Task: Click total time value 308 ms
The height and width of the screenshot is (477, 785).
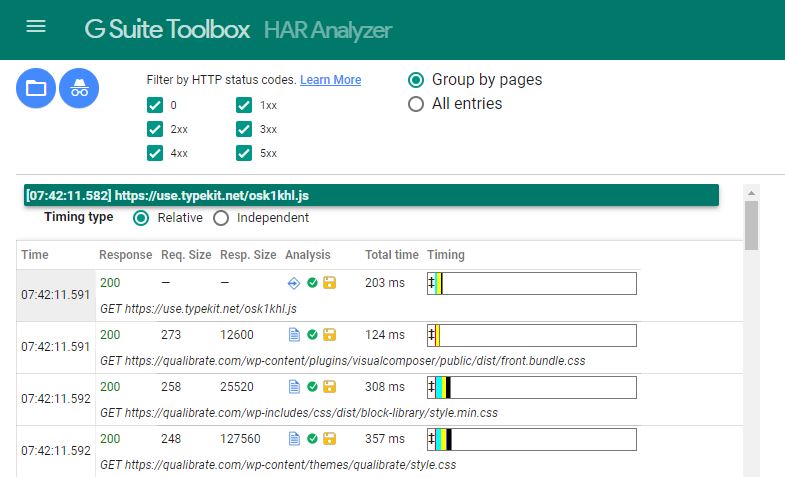Action: tap(385, 387)
